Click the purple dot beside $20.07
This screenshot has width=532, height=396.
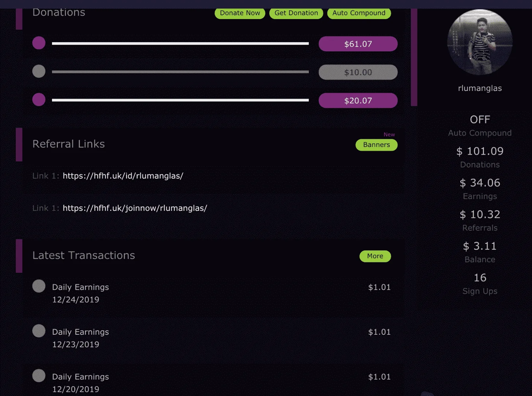point(39,99)
